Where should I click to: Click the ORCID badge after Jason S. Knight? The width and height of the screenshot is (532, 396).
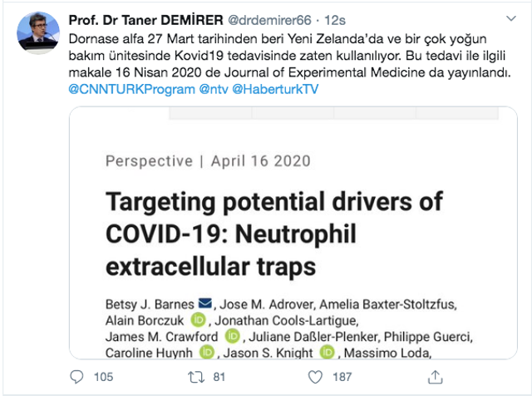tap(327, 354)
